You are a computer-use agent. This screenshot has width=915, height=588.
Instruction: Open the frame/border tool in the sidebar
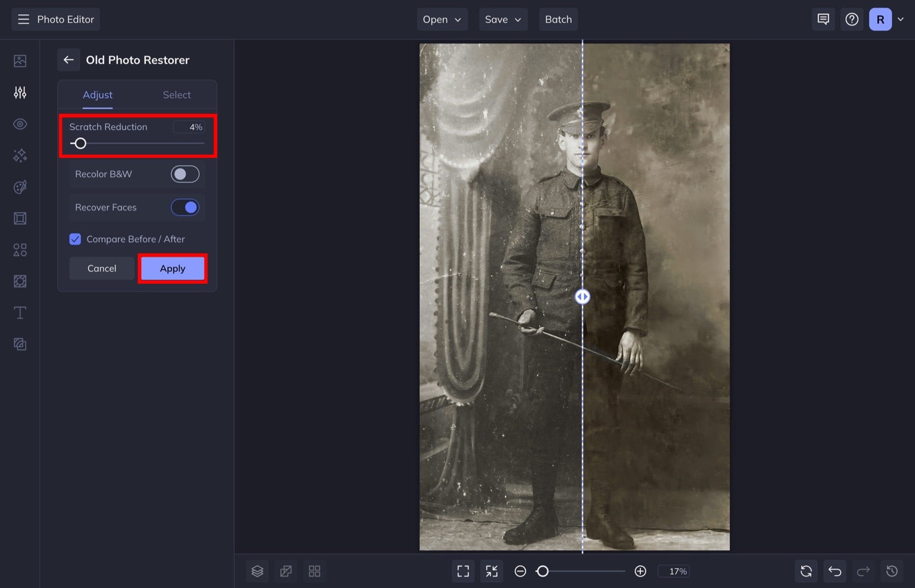pyautogui.click(x=19, y=218)
